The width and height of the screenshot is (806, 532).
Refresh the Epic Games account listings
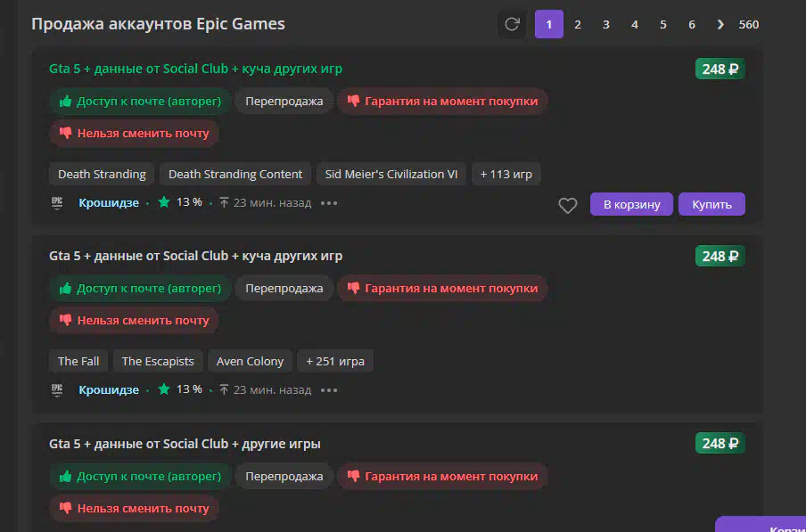pyautogui.click(x=512, y=24)
